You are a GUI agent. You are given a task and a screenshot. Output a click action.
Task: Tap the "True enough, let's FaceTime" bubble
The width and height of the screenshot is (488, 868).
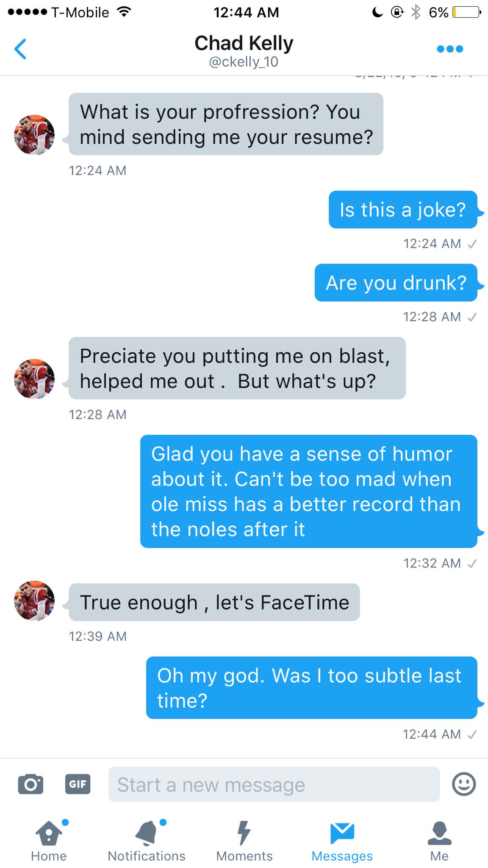[x=214, y=602]
